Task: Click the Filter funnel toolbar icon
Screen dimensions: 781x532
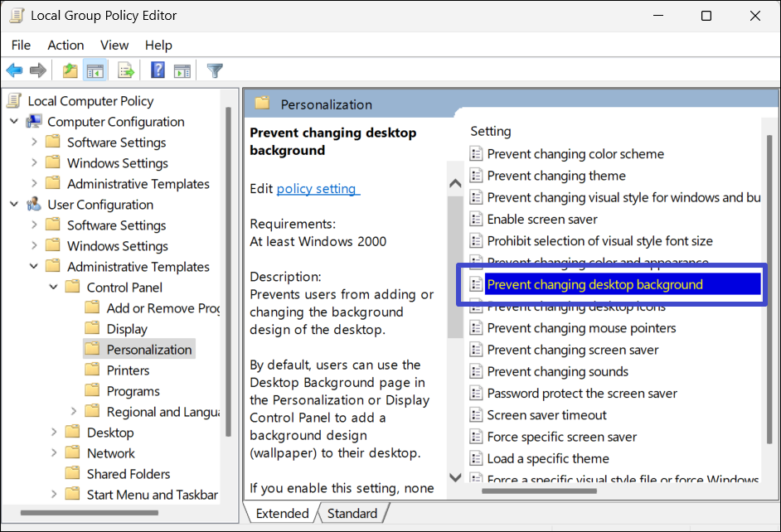Action: [x=215, y=71]
